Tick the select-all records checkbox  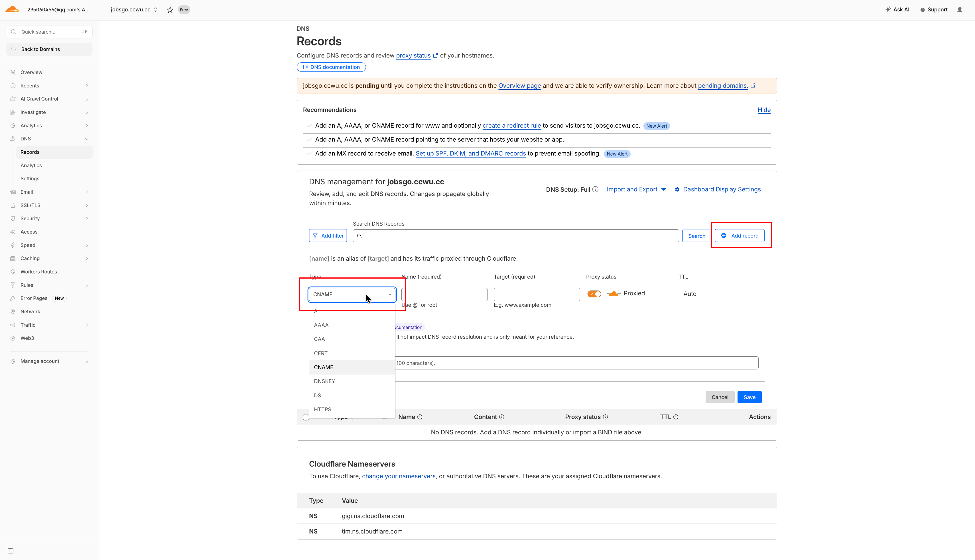coord(306,417)
